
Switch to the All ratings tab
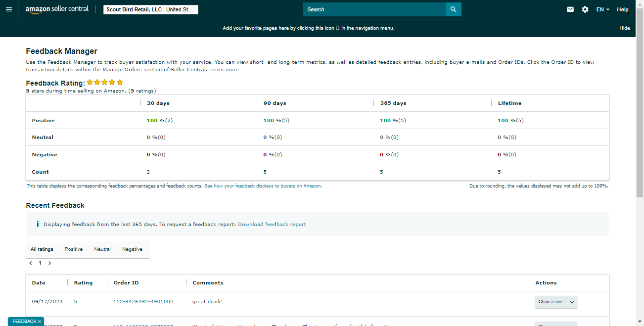42,249
